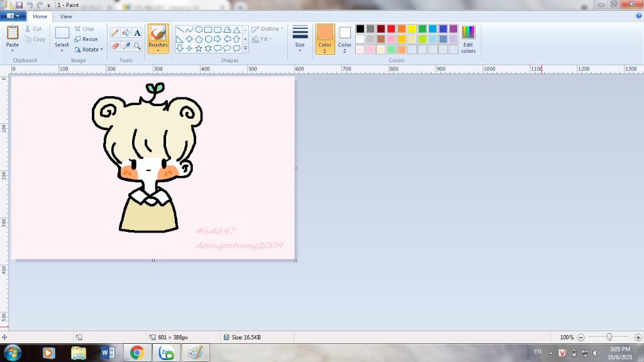Select the Color picker eyedropper tool
The image size is (644, 362).
[126, 46]
